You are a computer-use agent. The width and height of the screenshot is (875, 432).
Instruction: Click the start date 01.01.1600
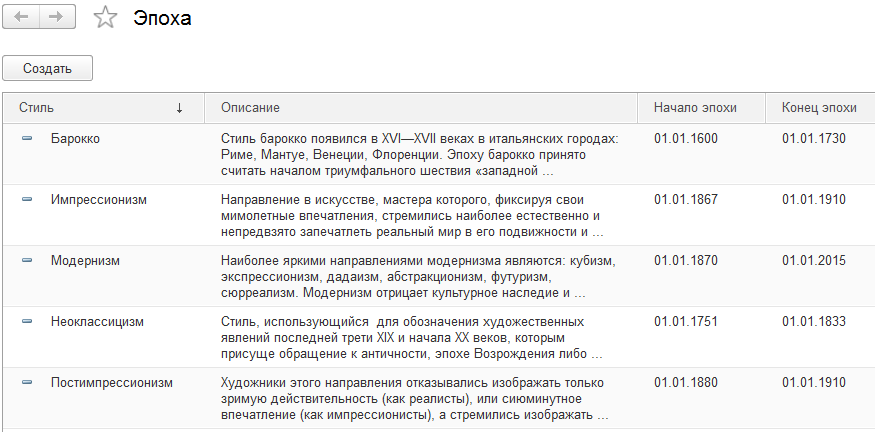pyautogui.click(x=686, y=138)
